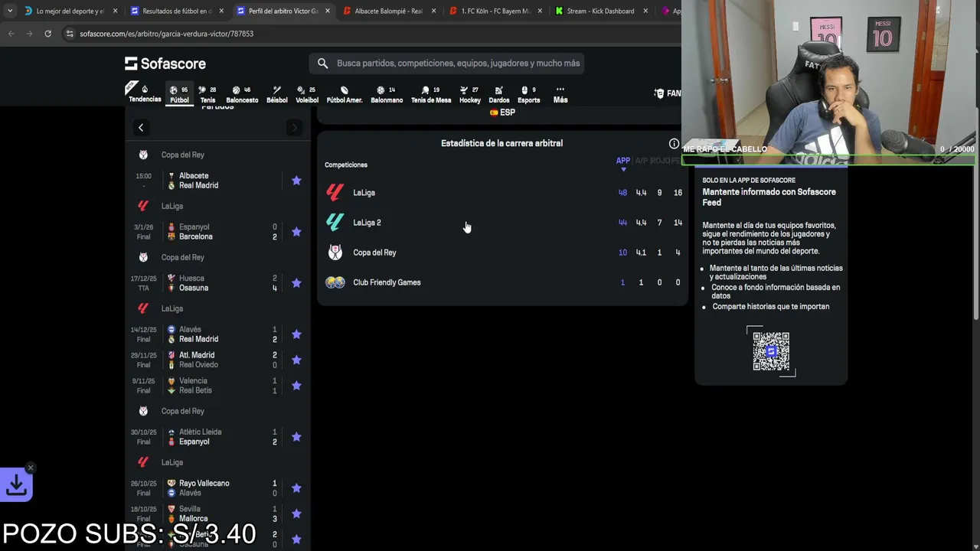Toggle favorite star for Valencia vs Real Betis

(296, 386)
